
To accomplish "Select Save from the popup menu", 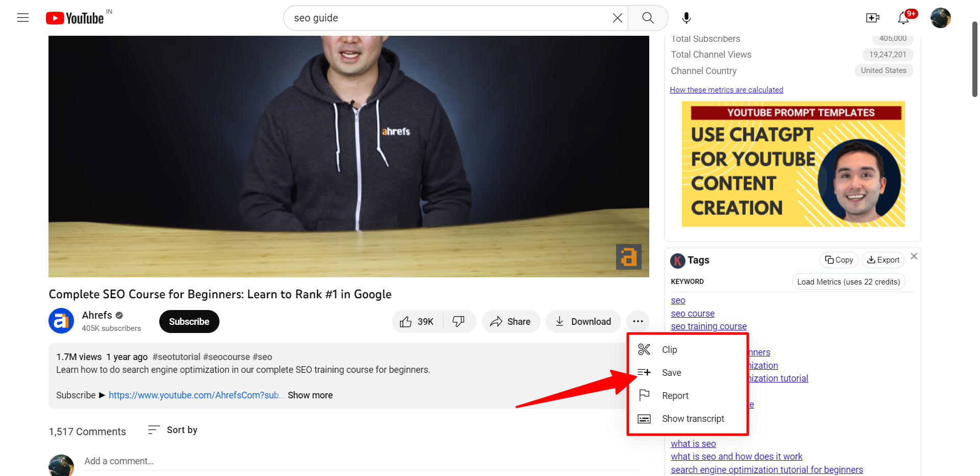I will [671, 373].
